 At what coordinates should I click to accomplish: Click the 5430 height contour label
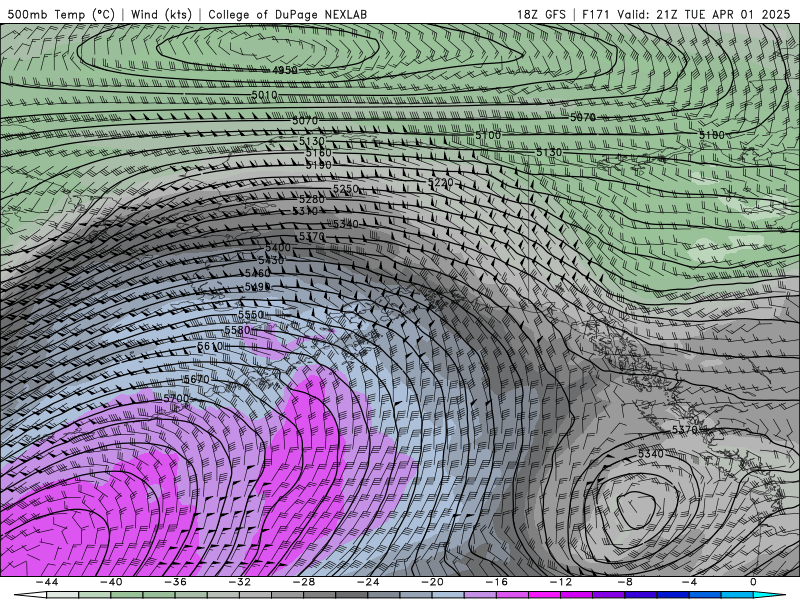click(x=271, y=260)
